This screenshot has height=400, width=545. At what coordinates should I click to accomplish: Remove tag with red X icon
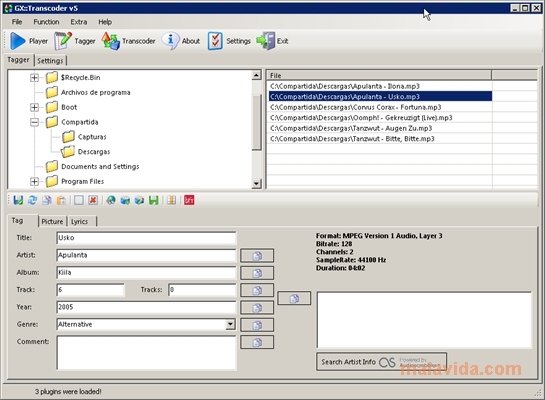(x=93, y=200)
